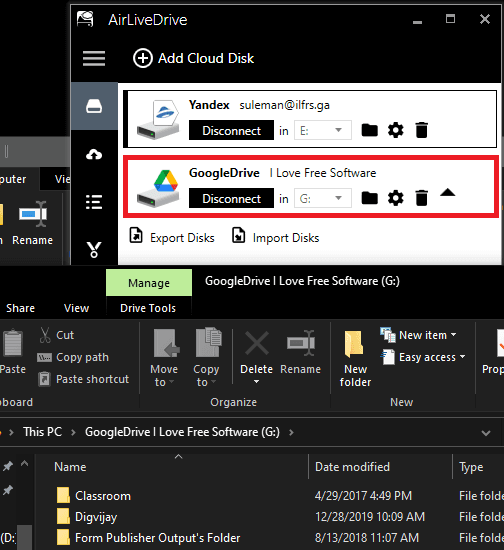504x550 pixels.
Task: Click the AirLiveDrive app logo
Action: click(85, 19)
